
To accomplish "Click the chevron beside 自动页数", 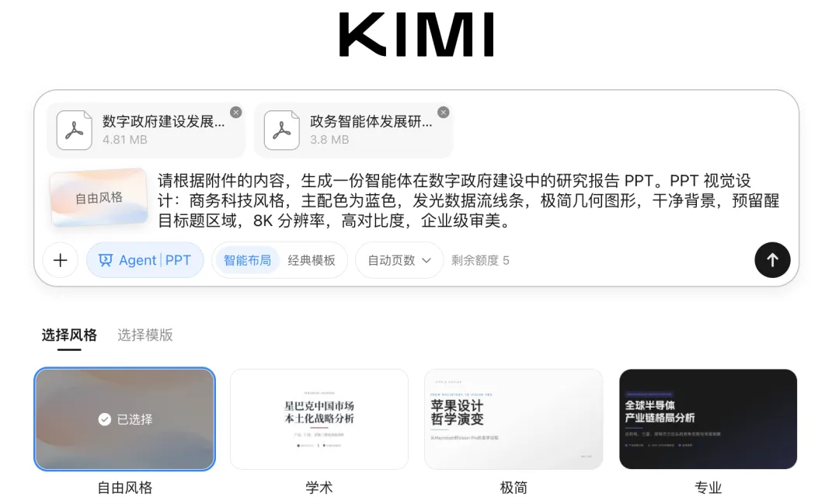I will coord(426,261).
